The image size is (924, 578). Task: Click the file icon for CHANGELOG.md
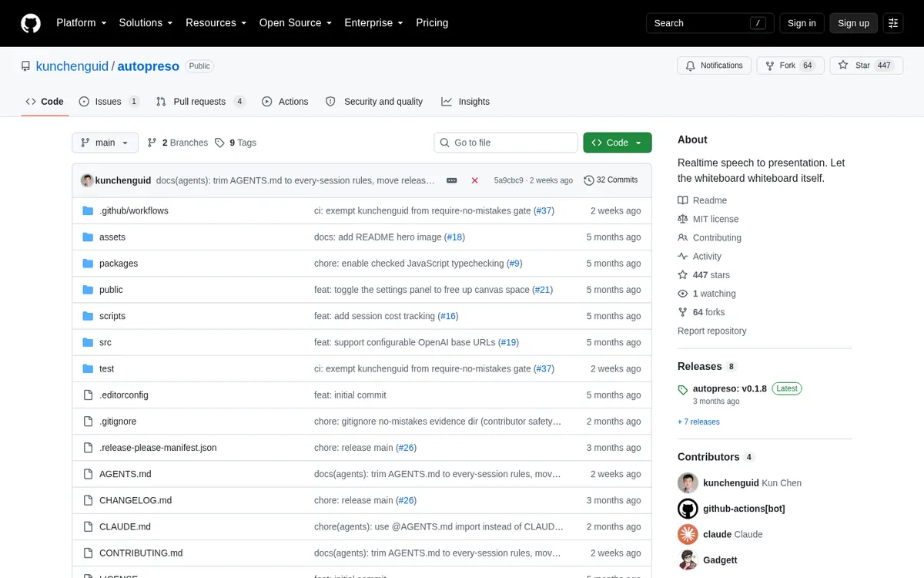tap(88, 500)
